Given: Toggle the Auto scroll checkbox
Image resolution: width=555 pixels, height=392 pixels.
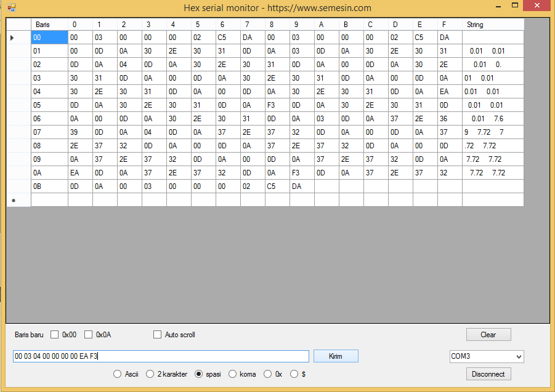Looking at the screenshot, I should (x=157, y=335).
